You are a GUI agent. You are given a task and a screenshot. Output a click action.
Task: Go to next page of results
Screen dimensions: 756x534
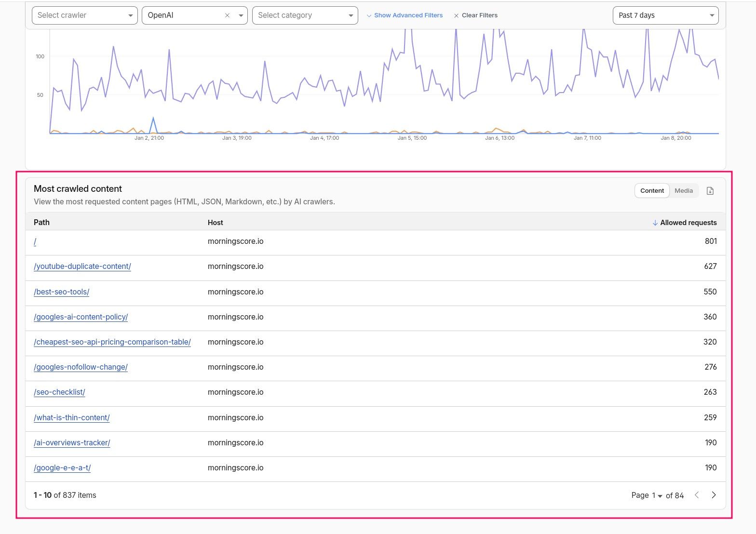coord(714,495)
